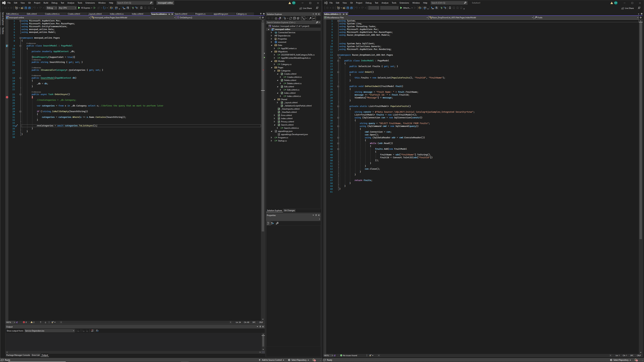Click Sync/Refresh icon in Solution Explorer toolbar

pyautogui.click(x=290, y=18)
